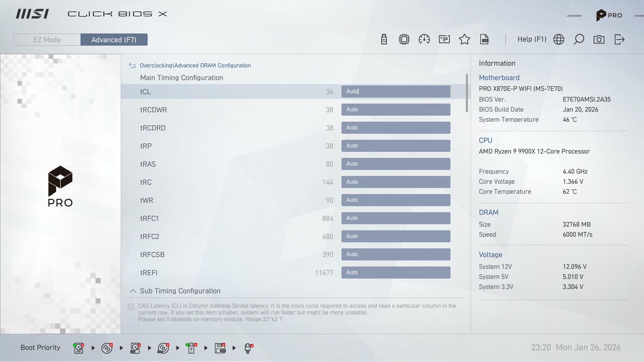Open the search magnifier tool
Viewport: 644px width, 362px height.
tap(579, 39)
